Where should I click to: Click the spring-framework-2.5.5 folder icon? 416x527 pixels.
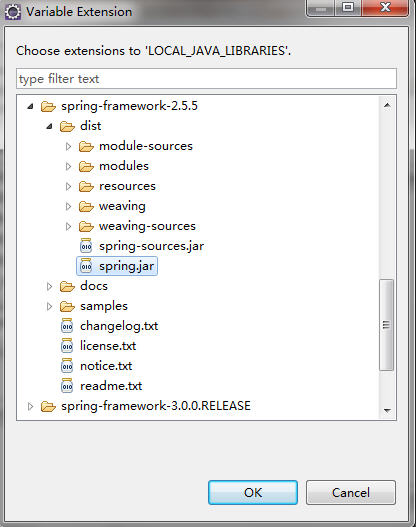click(x=48, y=107)
